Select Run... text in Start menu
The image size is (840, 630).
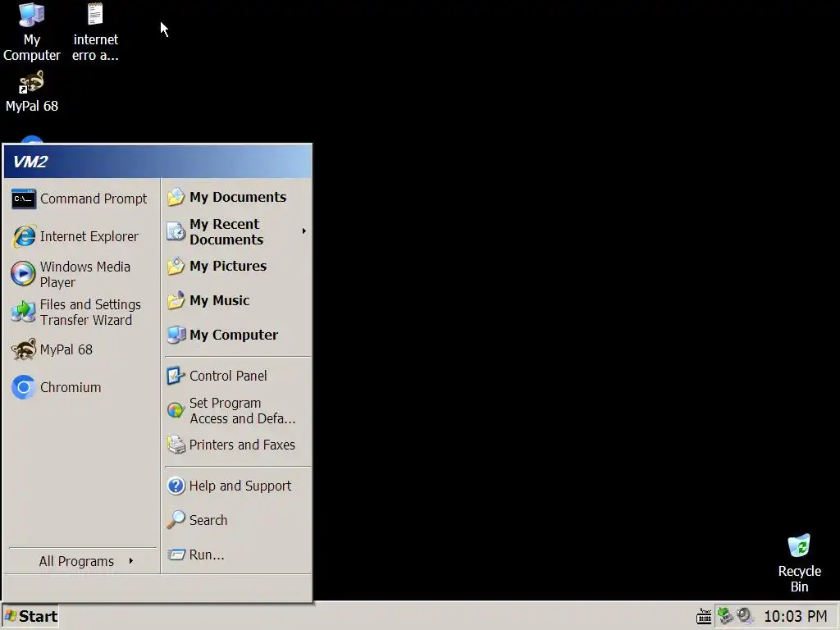click(x=206, y=555)
